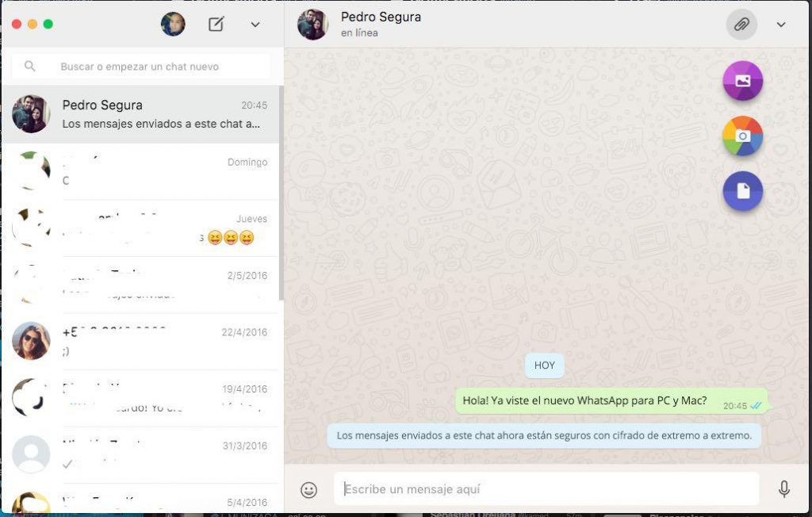This screenshot has height=517, width=812.
Task: Record a voice message with microphone
Action: (784, 489)
